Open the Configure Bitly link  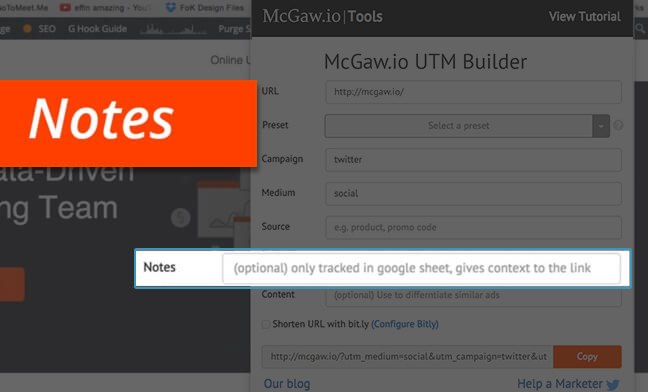[x=405, y=324]
